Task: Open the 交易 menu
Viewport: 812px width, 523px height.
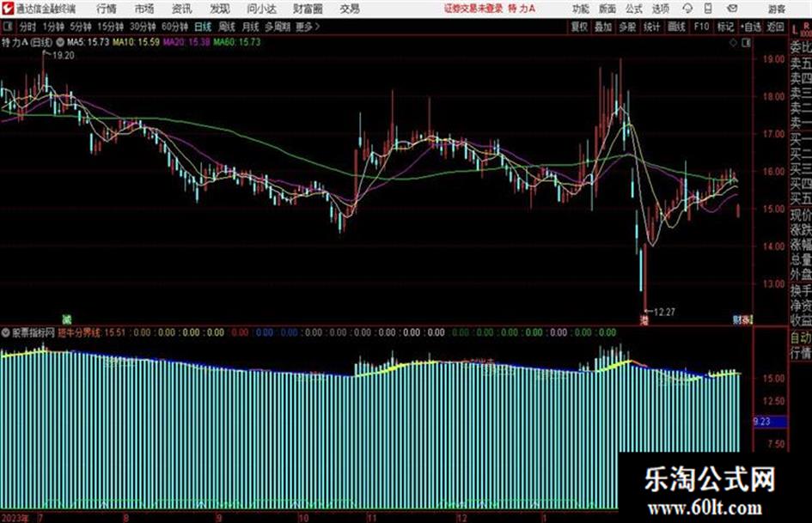Action: 350,9
